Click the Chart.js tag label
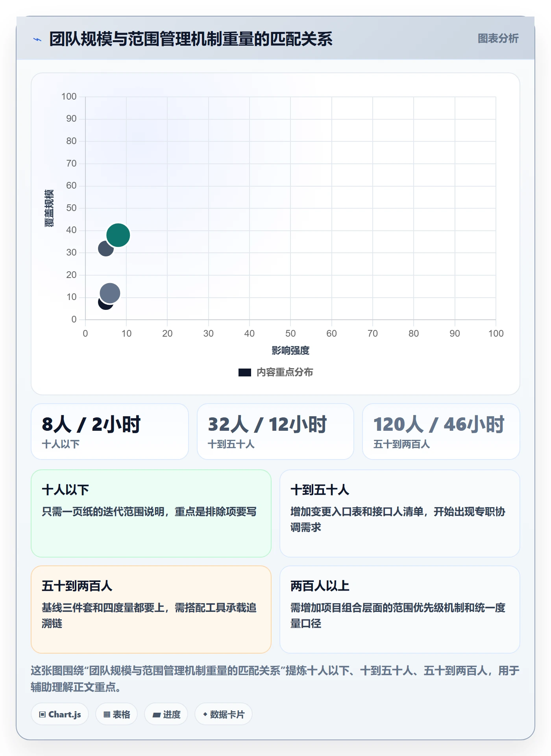The width and height of the screenshot is (551, 756). coord(65,714)
